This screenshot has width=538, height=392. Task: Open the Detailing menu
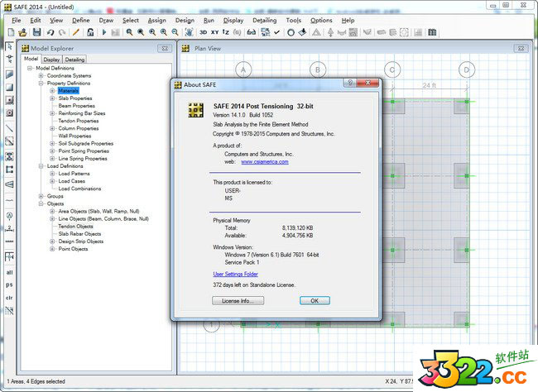[x=264, y=20]
